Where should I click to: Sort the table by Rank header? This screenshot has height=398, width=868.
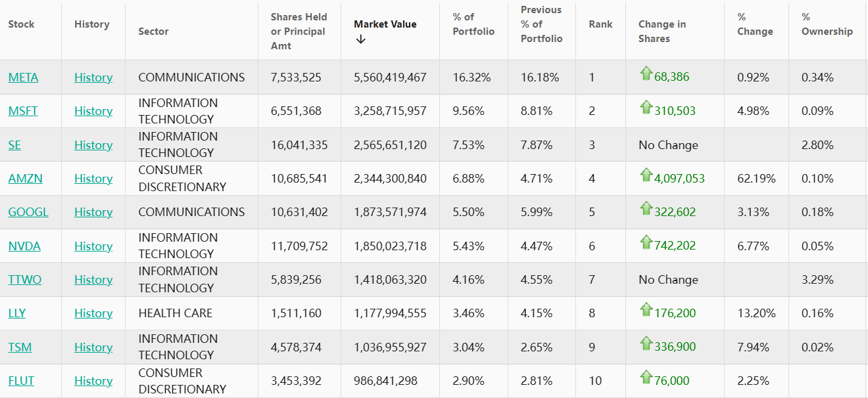pyautogui.click(x=600, y=24)
